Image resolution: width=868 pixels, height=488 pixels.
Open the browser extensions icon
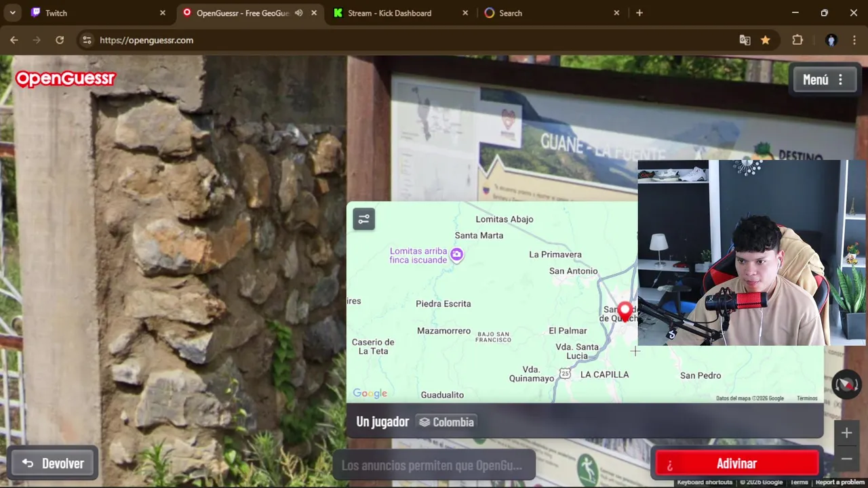(797, 40)
